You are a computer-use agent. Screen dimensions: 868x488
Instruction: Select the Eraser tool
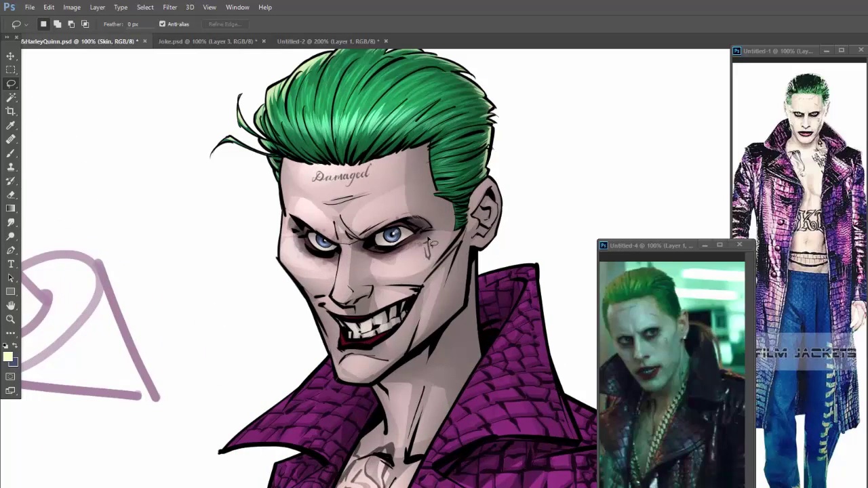pyautogui.click(x=11, y=195)
